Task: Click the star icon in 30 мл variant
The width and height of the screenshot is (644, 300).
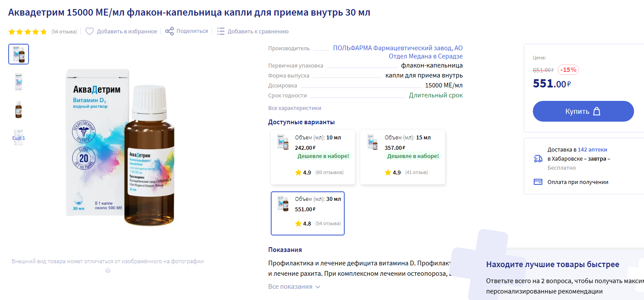Action: click(298, 224)
